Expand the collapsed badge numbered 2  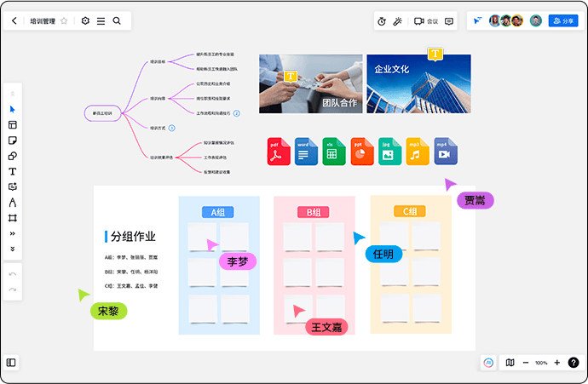[237, 113]
